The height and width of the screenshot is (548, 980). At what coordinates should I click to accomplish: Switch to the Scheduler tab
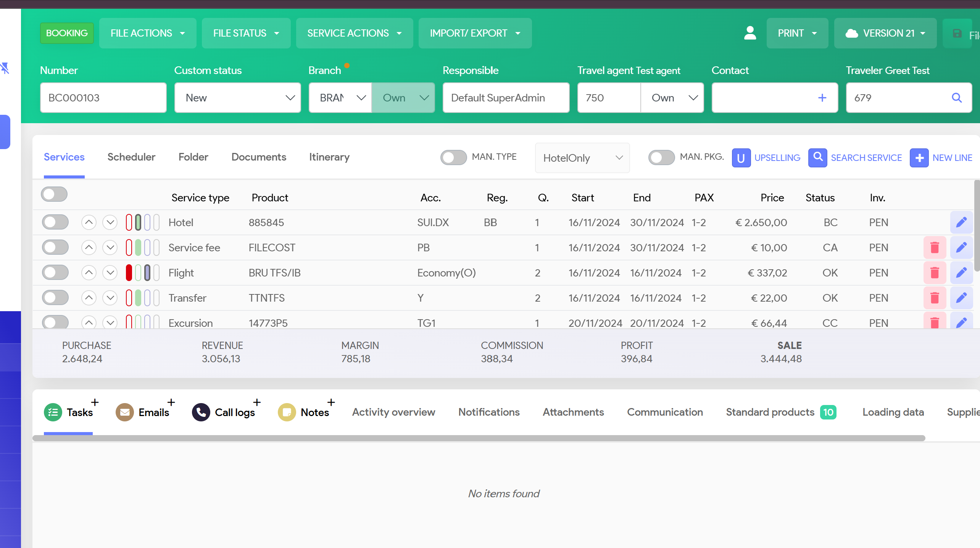coord(131,157)
